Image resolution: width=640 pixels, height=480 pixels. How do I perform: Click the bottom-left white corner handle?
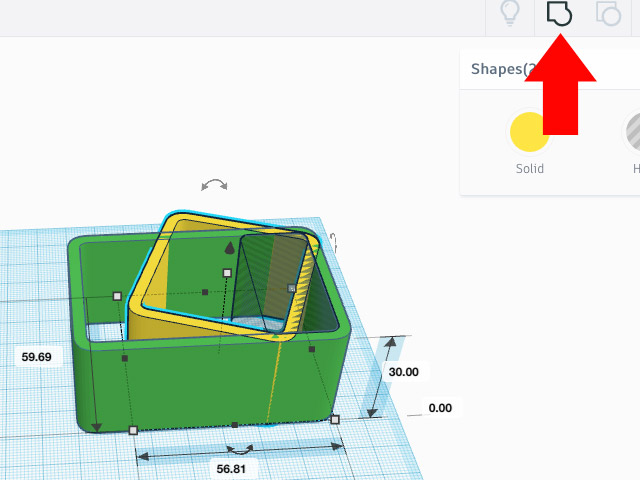(x=134, y=430)
